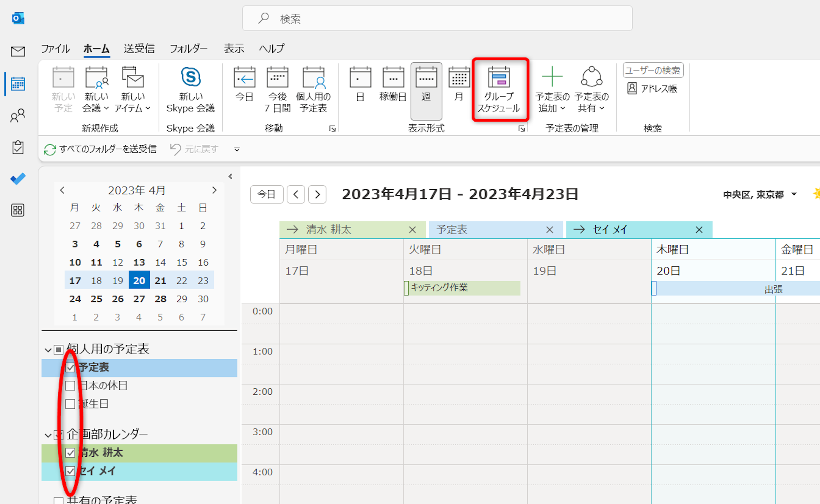
Task: Open the Group Schedule view (グループスケジュール)
Action: coord(499,90)
